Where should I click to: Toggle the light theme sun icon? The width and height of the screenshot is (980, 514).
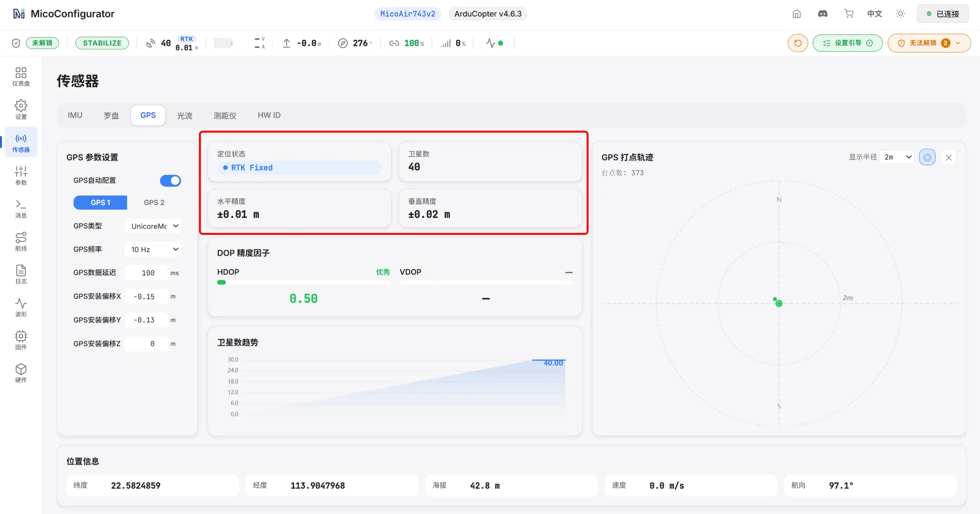point(900,14)
